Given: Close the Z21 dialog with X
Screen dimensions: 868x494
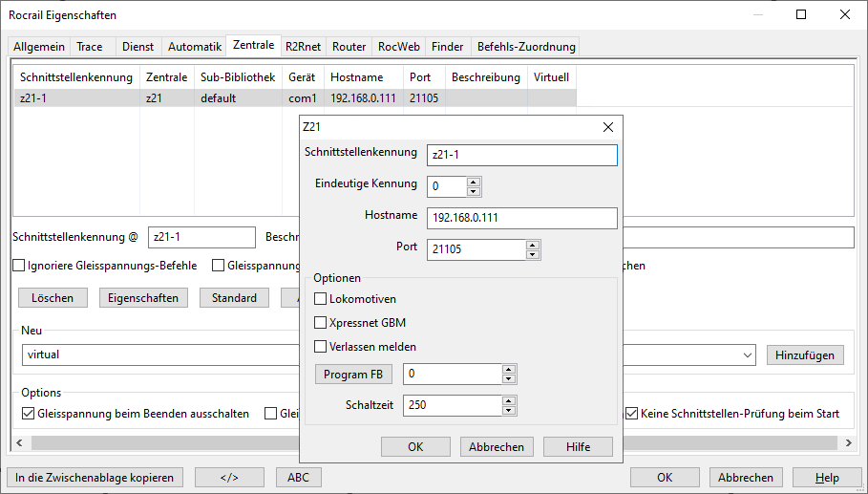Looking at the screenshot, I should click(608, 127).
